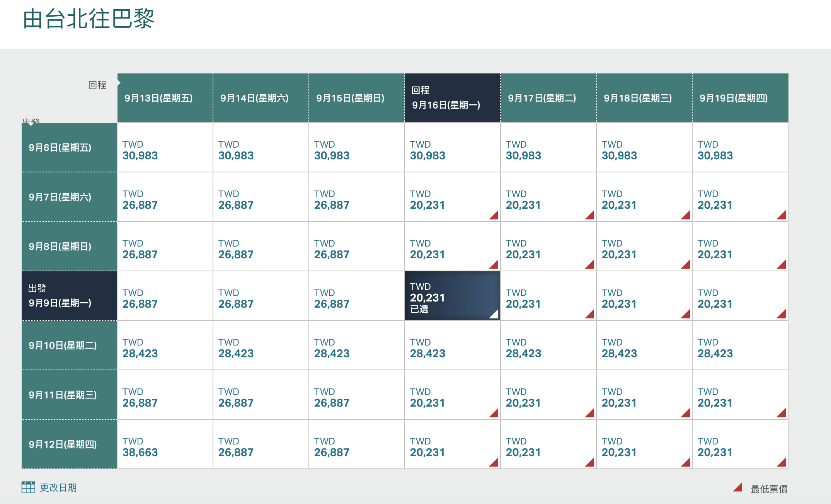Pick 9月8日 departure with 9月13日 return fare

(x=165, y=247)
